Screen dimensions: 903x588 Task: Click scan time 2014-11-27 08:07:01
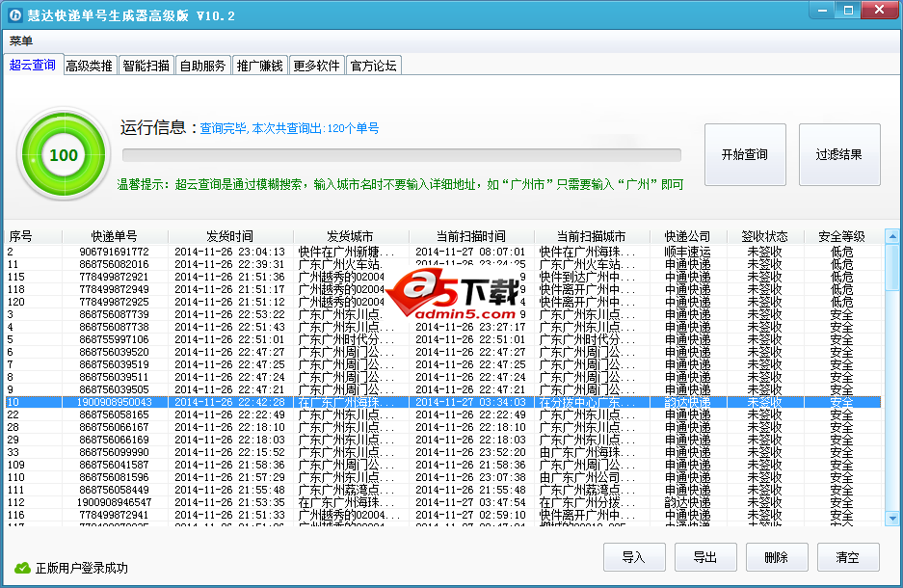pos(470,252)
